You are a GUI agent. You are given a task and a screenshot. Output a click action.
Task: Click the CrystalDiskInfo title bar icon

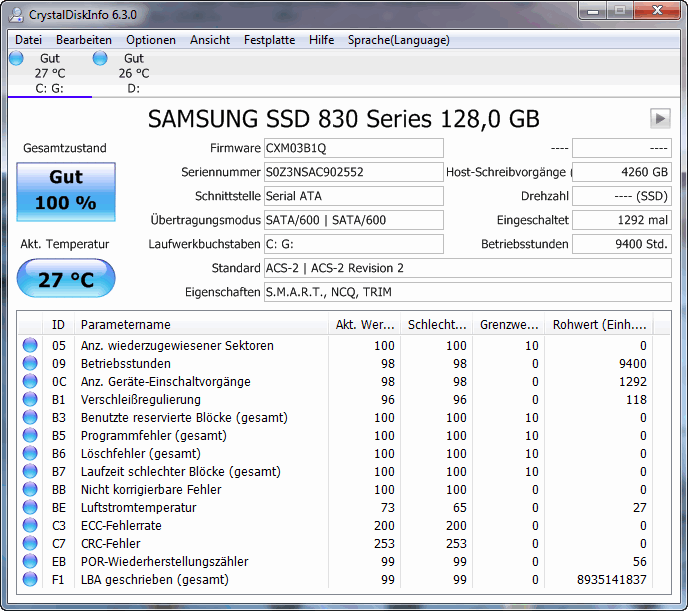tap(17, 14)
